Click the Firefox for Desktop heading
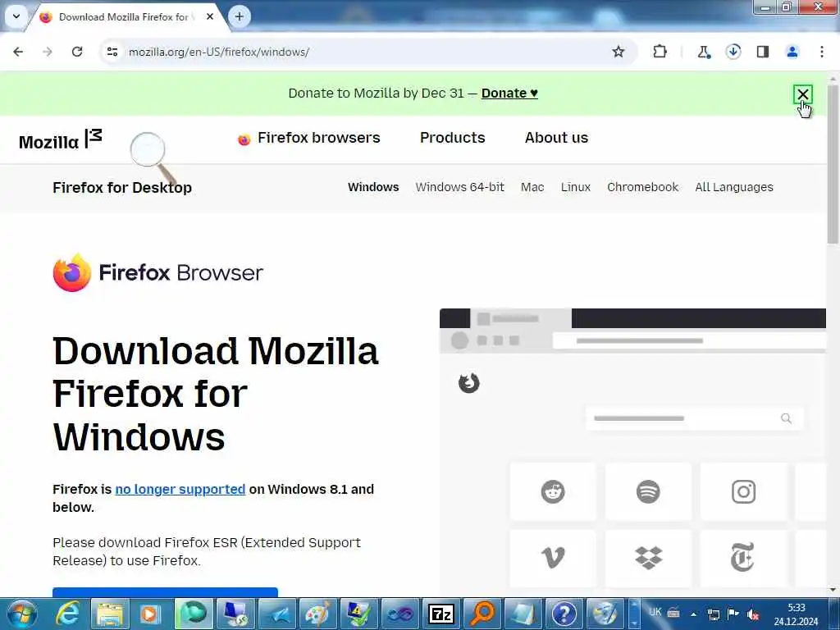The height and width of the screenshot is (630, 840). coord(122,188)
